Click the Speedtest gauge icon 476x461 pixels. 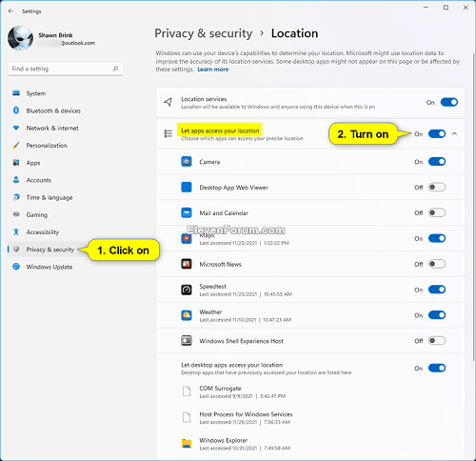(187, 290)
